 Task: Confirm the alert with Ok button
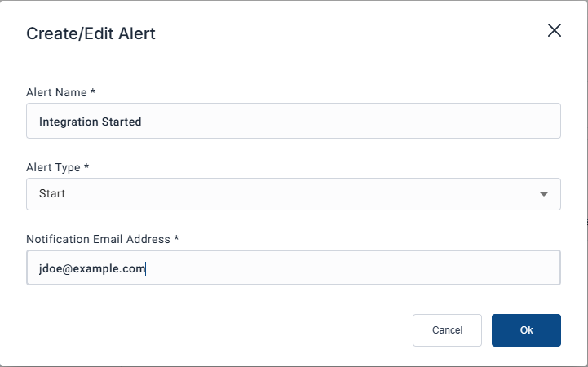[x=526, y=330]
